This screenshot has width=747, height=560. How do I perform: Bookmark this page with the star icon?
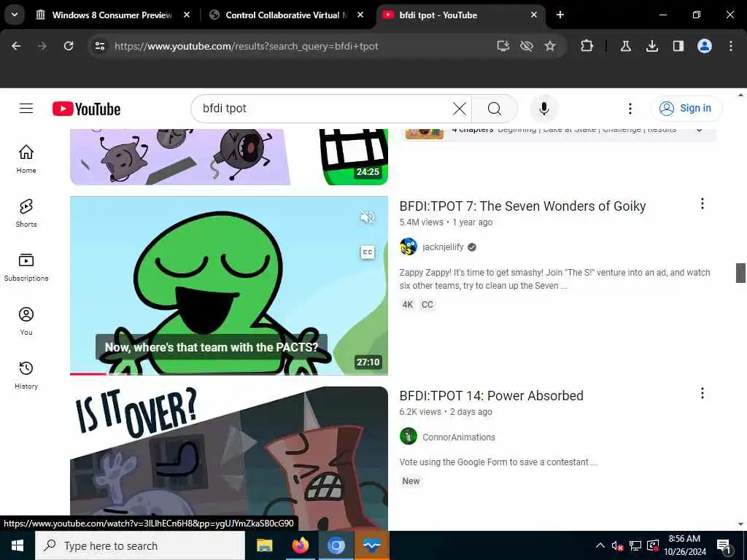[x=550, y=46]
